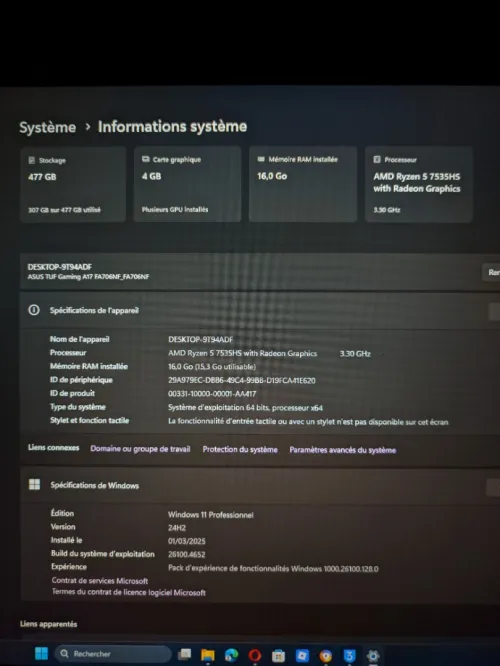Screen dimensions: 500x666
Task: Click the blue square icon left of Chrome
Action: click(x=302, y=656)
